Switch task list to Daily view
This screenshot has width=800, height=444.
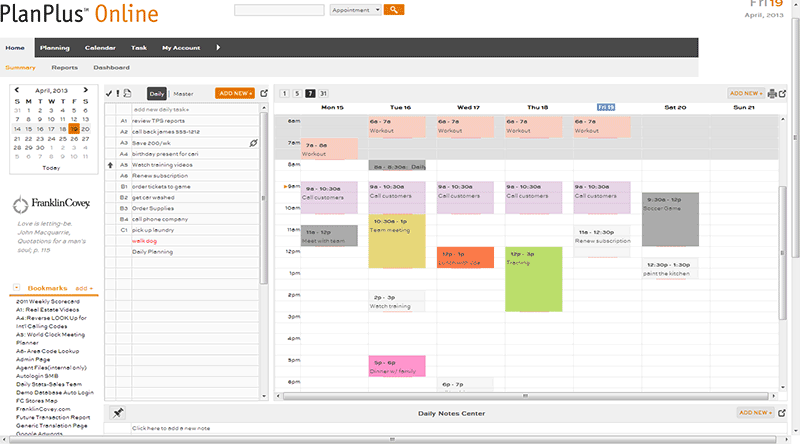pos(157,93)
